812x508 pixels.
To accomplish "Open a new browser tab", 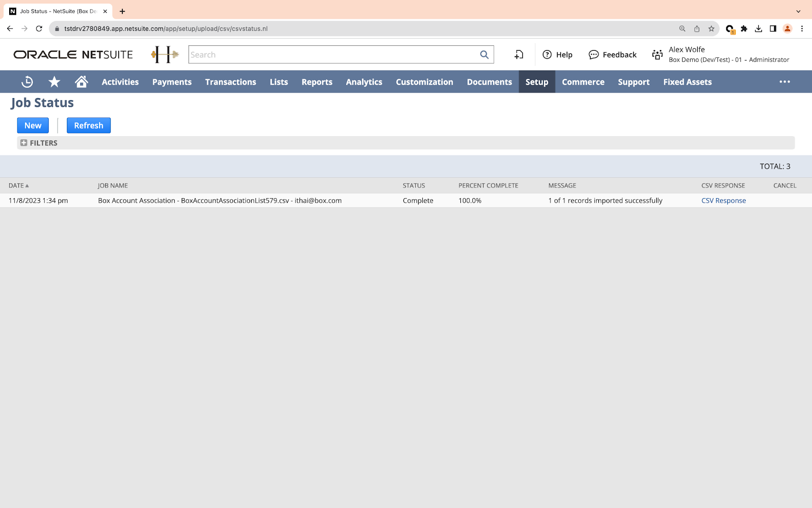I will tap(122, 11).
